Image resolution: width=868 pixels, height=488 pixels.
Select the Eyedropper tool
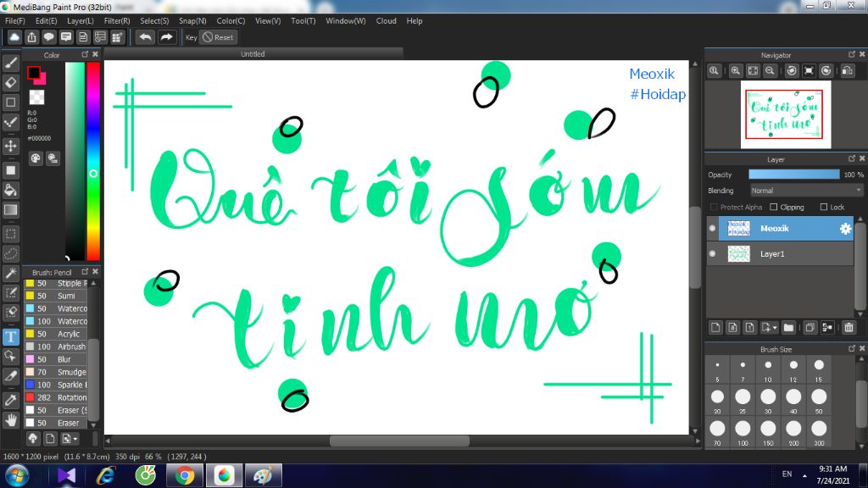coord(10,400)
